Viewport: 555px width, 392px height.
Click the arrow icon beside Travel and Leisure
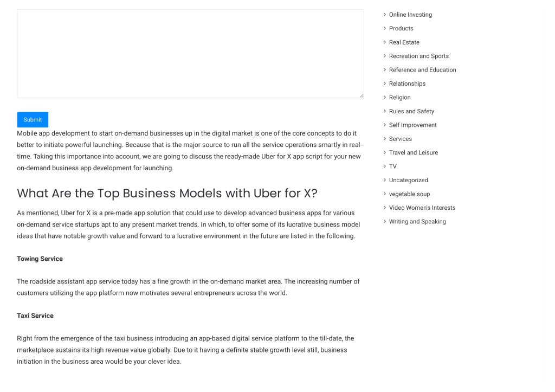click(385, 152)
